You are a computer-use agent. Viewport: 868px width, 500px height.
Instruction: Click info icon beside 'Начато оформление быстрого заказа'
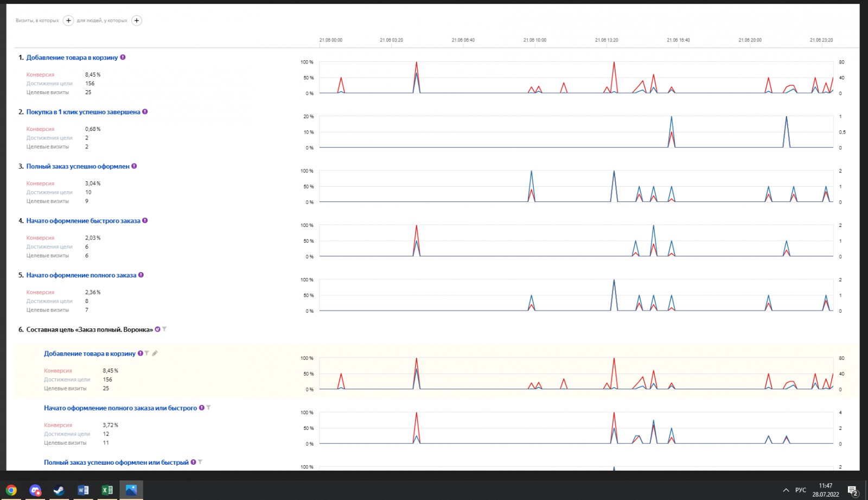click(x=145, y=220)
